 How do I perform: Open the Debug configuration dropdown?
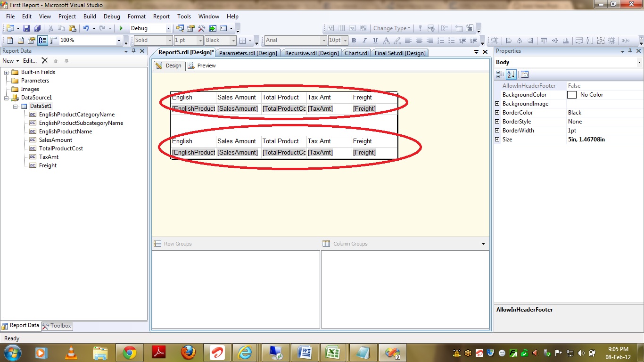click(167, 28)
